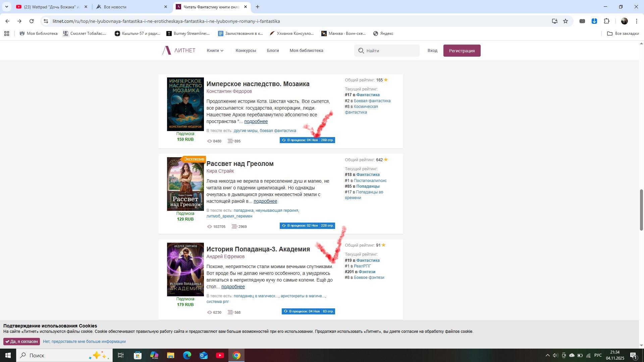Viewport: 644px width, 362px height.
Task: Open 'подробнее' link for Рассвет над Греолом
Action: (265, 201)
